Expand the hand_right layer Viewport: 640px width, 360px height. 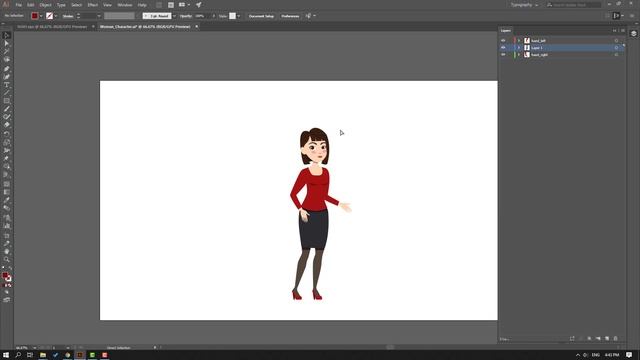click(x=519, y=55)
